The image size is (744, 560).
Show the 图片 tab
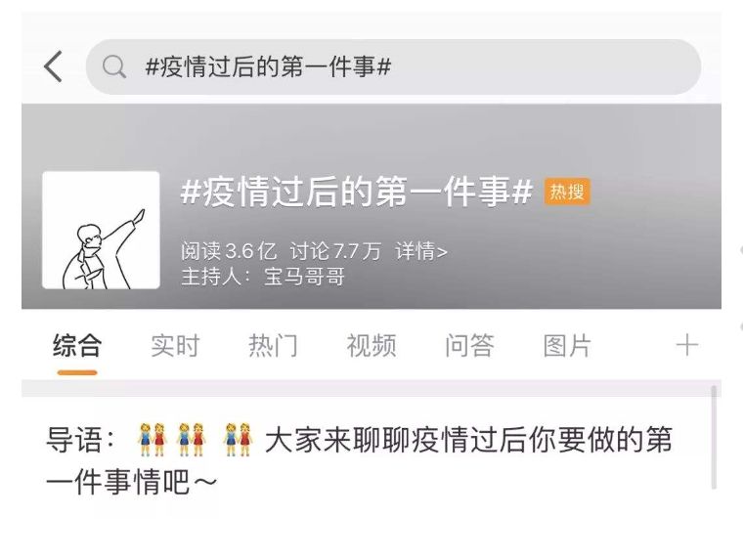point(567,345)
